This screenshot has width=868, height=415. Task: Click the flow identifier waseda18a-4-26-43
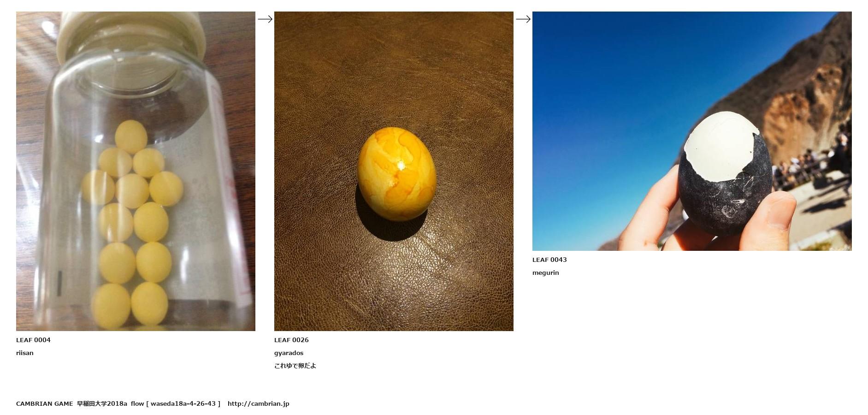tap(183, 403)
